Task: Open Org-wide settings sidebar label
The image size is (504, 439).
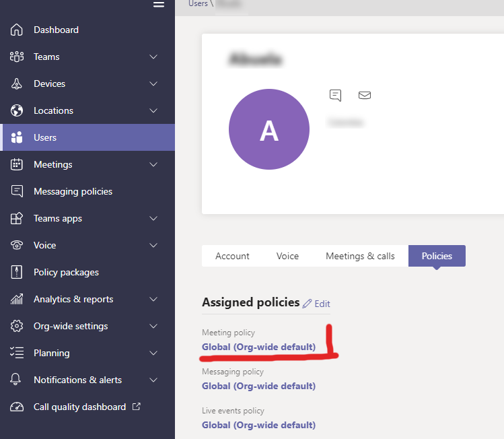Action: (71, 326)
